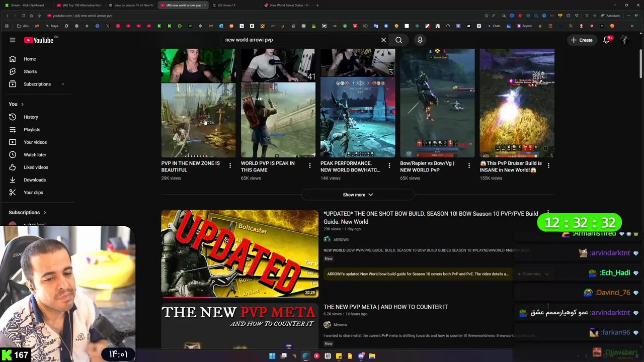This screenshot has height=362, width=644.
Task: Open the 'ADs' bookmarks folder
Action: 23,26
